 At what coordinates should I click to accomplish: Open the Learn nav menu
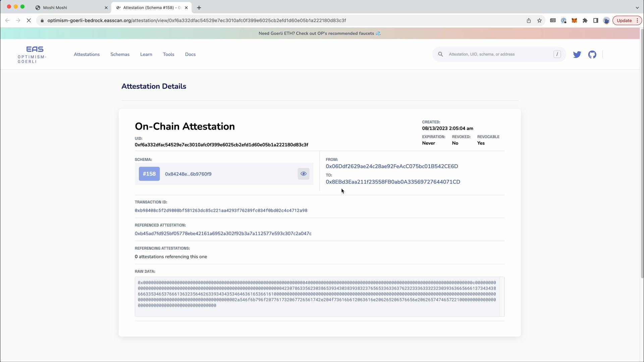146,54
